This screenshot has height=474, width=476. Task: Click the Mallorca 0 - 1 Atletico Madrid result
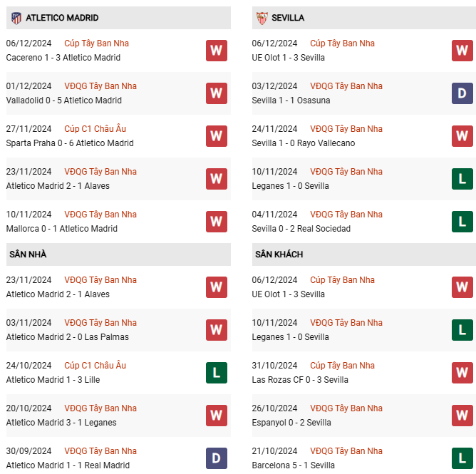(x=61, y=229)
